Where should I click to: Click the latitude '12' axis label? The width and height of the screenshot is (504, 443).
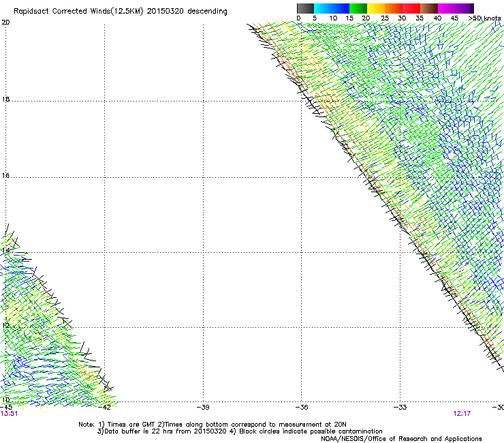click(x=5, y=325)
